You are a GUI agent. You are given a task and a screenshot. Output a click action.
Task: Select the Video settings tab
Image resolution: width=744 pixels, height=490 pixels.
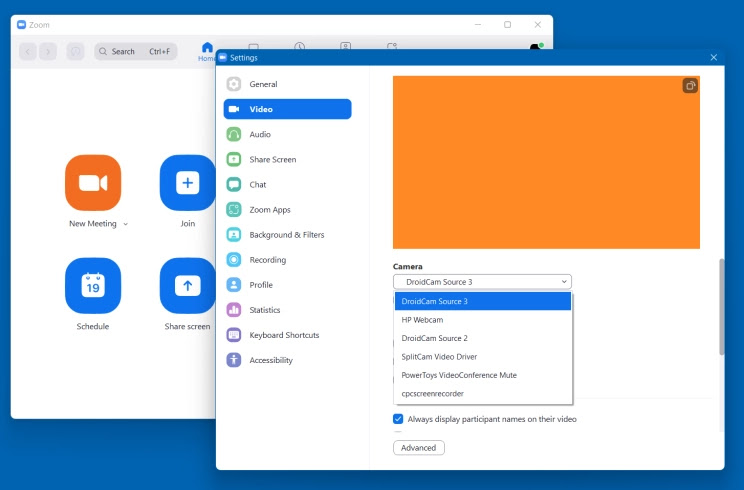coord(288,109)
